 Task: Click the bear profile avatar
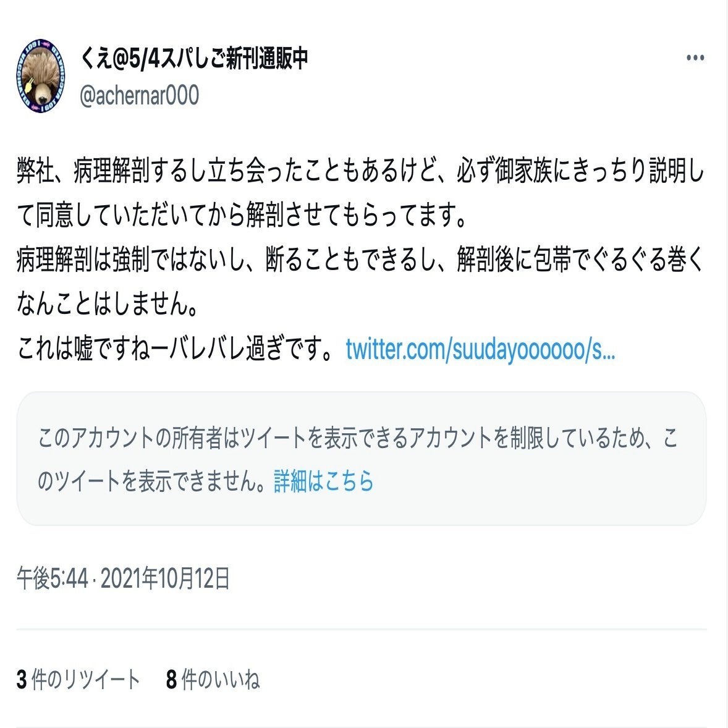[40, 75]
